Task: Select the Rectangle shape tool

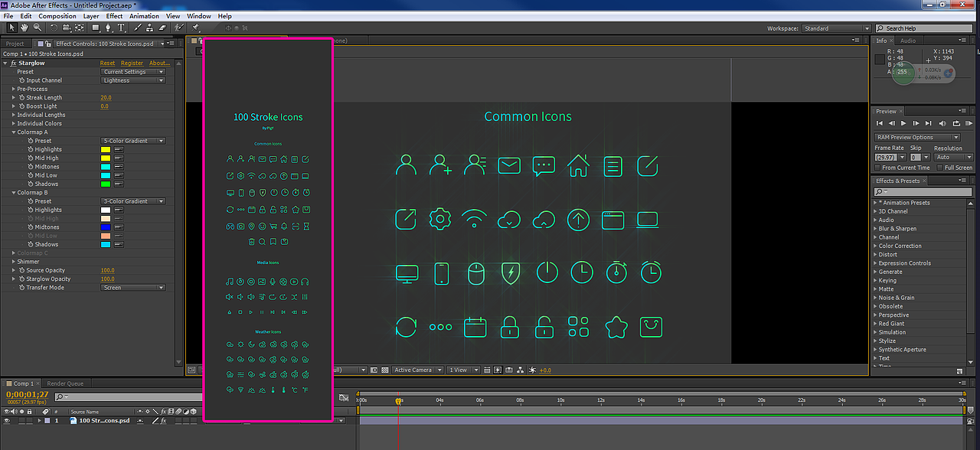Action: pyautogui.click(x=96, y=28)
